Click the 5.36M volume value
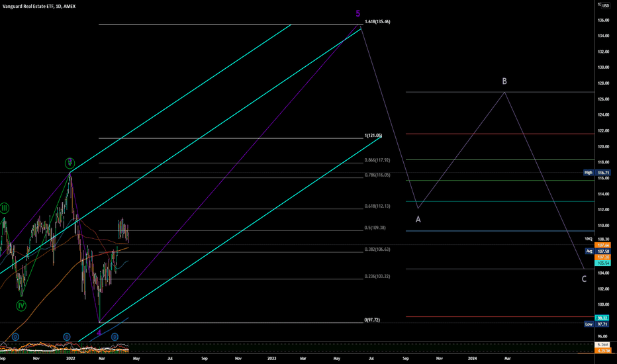The width and height of the screenshot is (617, 364). pyautogui.click(x=603, y=345)
